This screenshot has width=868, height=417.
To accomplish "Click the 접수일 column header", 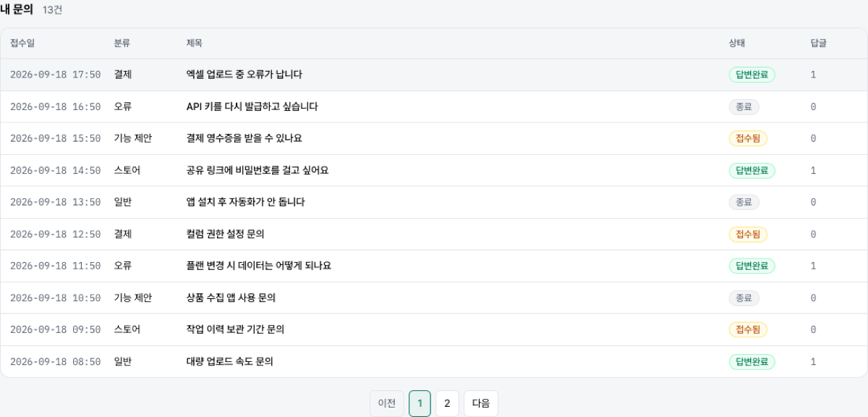I will 22,43.
